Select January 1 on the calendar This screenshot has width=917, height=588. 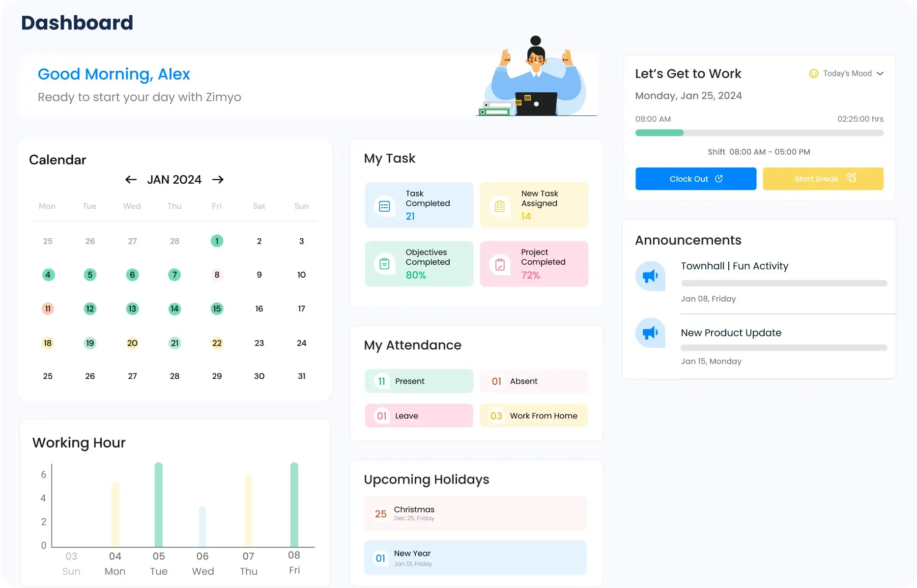coord(217,241)
